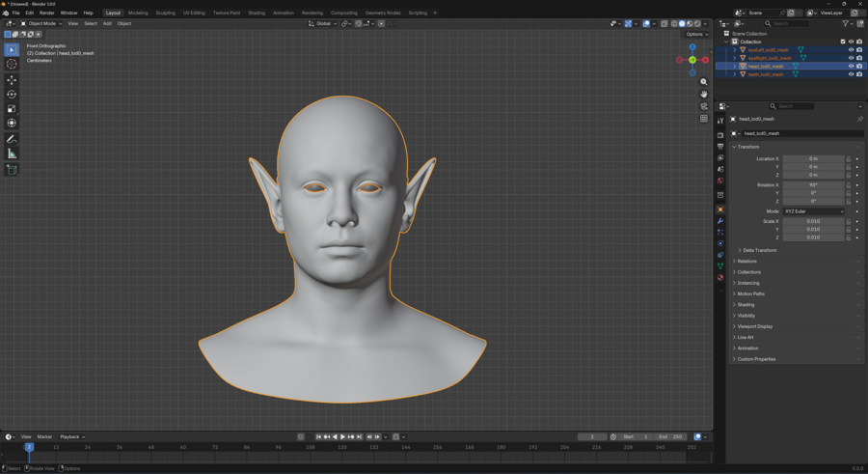Image resolution: width=868 pixels, height=474 pixels.
Task: Uncheck the Collection exclude checkbox
Action: 842,42
